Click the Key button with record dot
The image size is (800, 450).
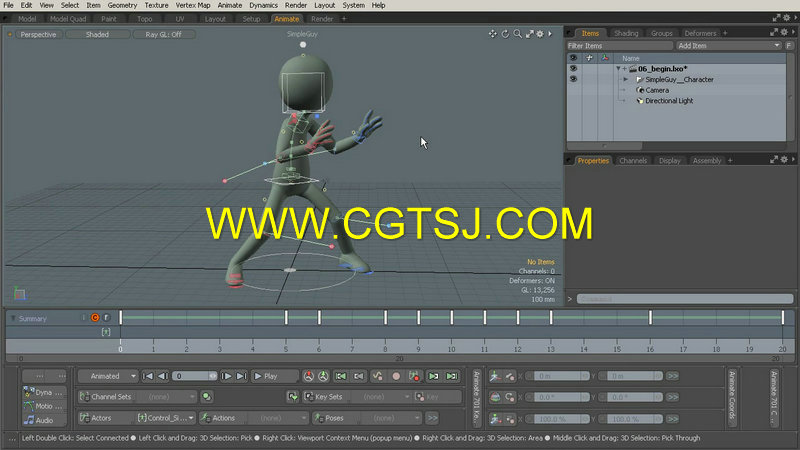coord(438,396)
